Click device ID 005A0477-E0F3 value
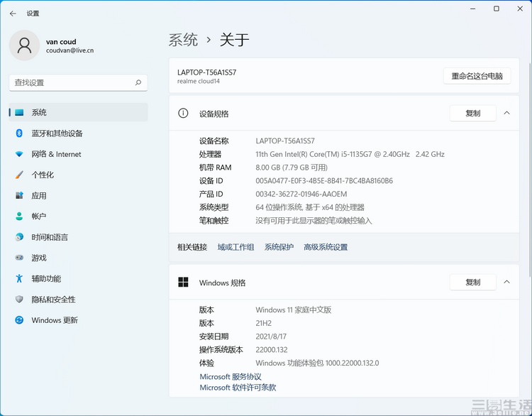The height and width of the screenshot is (416, 532). (324, 180)
